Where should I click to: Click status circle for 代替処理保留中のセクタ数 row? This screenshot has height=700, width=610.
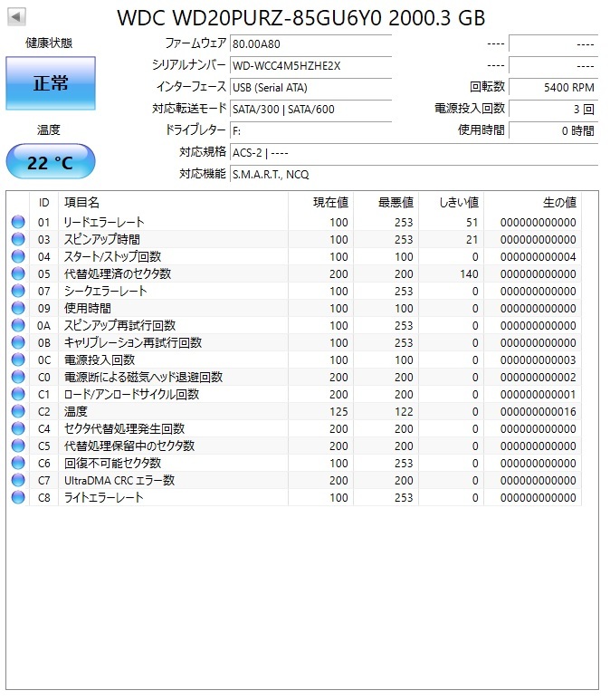(18, 446)
